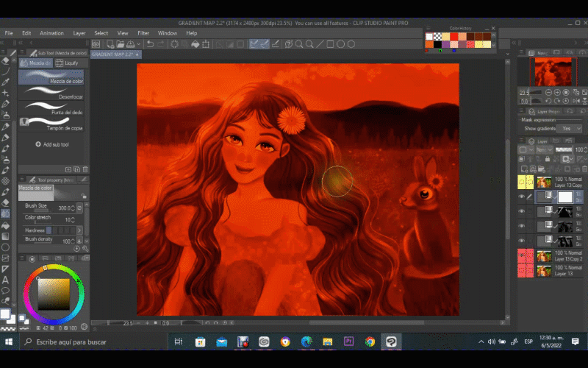Delete sub tool using trash icon
The width and height of the screenshot is (588, 368).
(86, 169)
